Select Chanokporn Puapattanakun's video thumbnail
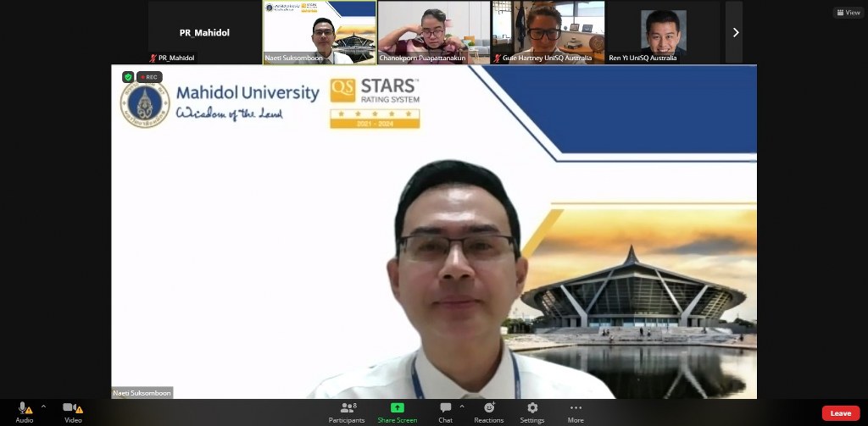The height and width of the screenshot is (426, 868). (x=433, y=32)
